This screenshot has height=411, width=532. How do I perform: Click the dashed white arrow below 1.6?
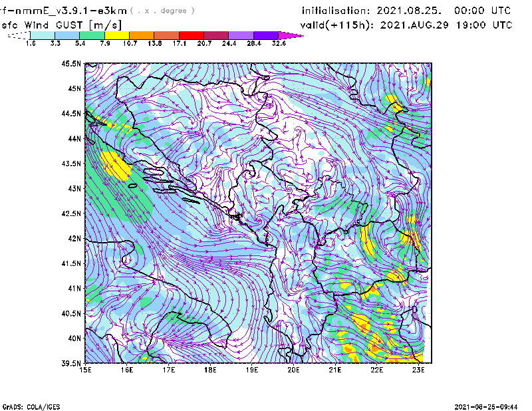coord(19,35)
